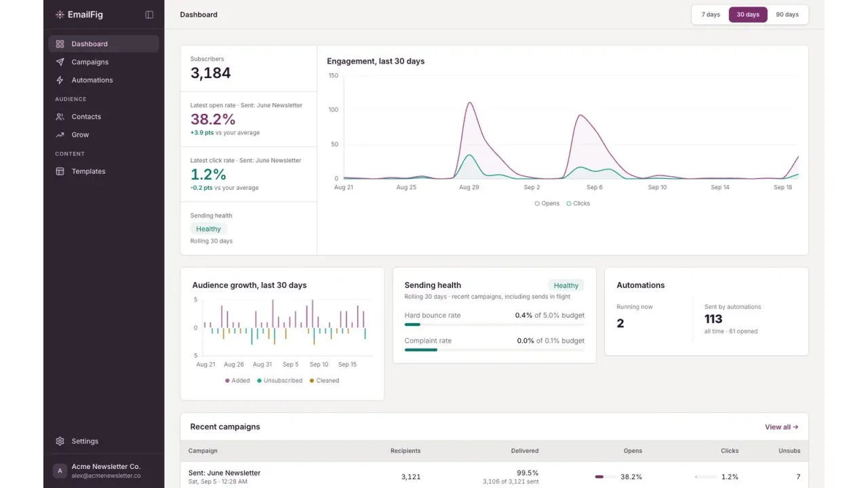The width and height of the screenshot is (868, 488).
Task: Click the 3,184 subscribers count
Action: pyautogui.click(x=211, y=73)
